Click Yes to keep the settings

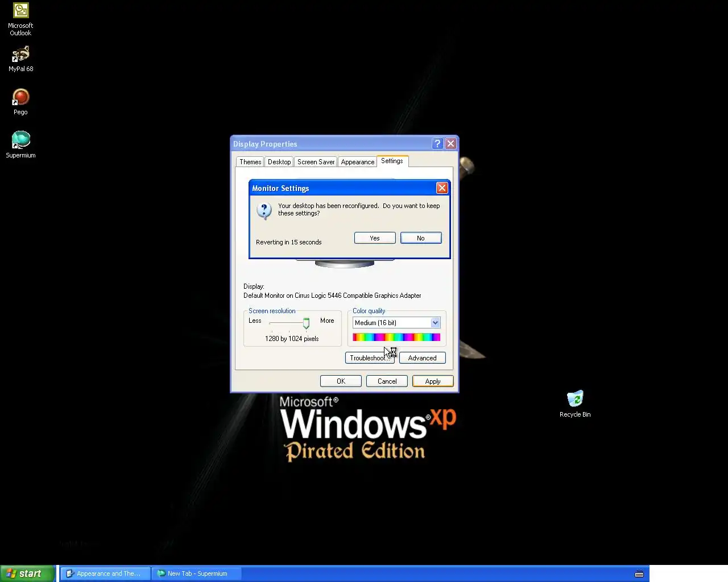point(375,238)
